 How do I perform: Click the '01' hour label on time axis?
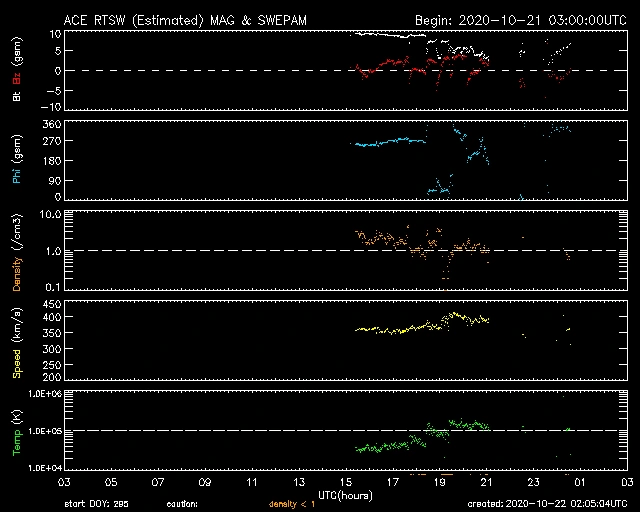(x=580, y=483)
